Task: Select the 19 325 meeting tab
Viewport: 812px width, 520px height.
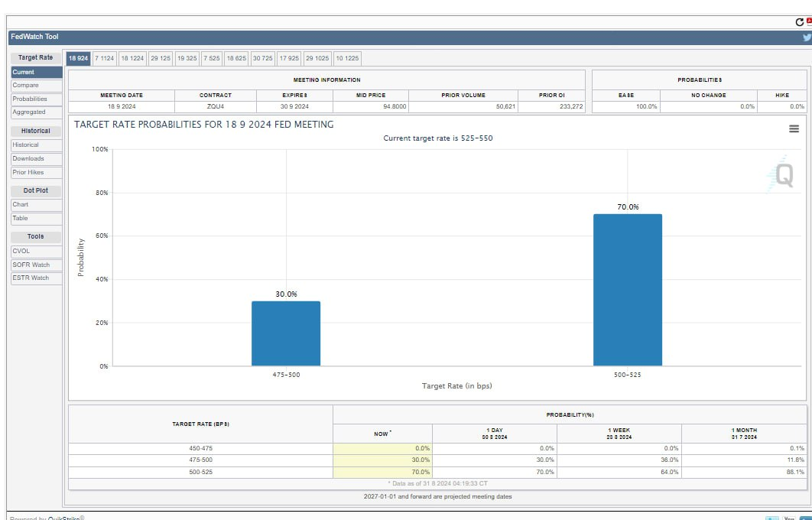Action: [187, 59]
